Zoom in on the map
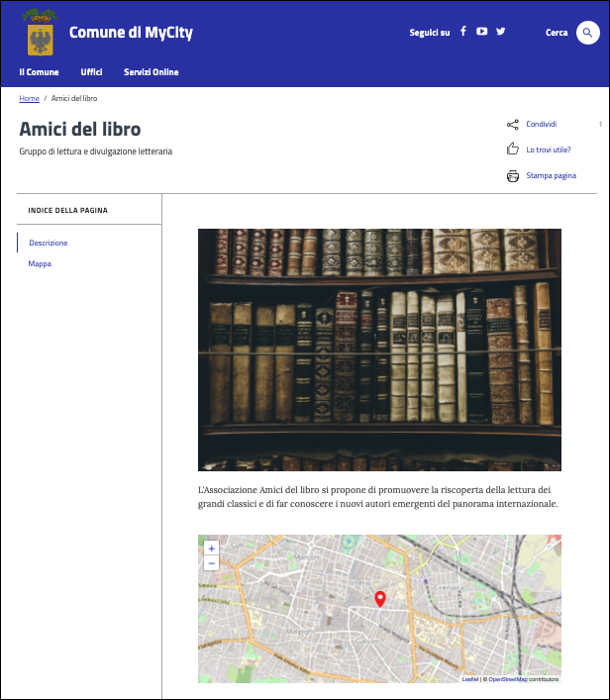610x700 pixels. 211,549
